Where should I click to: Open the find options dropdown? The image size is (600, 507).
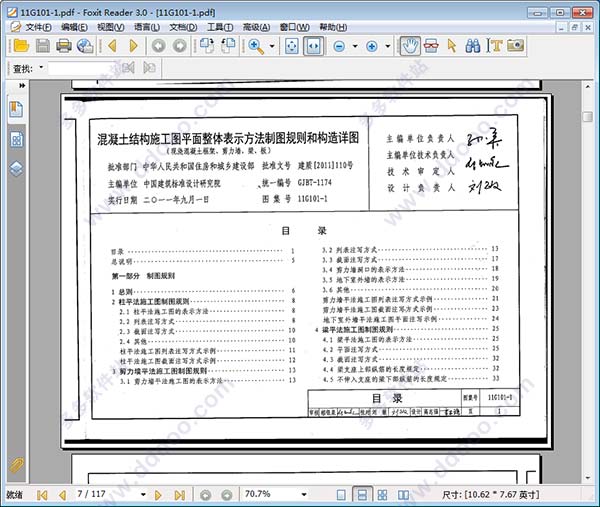click(41, 68)
